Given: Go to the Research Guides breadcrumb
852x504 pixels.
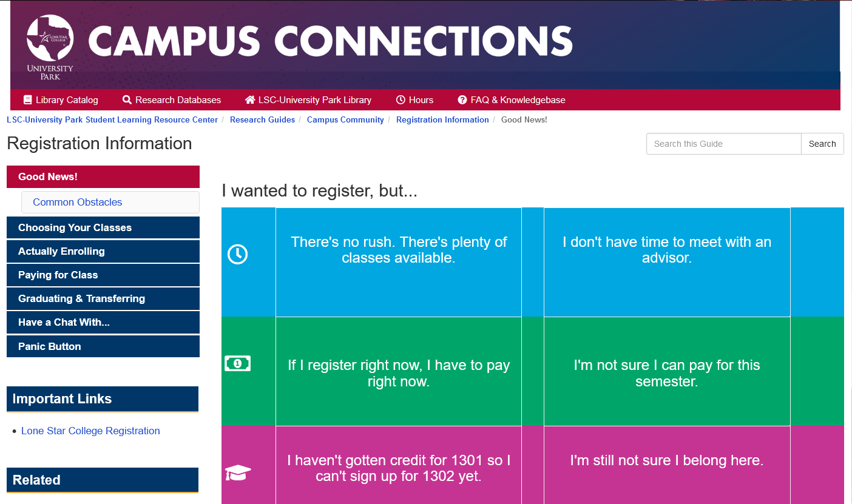Looking at the screenshot, I should [262, 119].
